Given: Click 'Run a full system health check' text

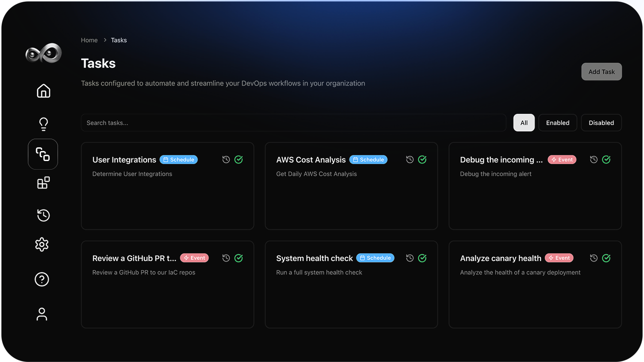Looking at the screenshot, I should click(x=319, y=272).
